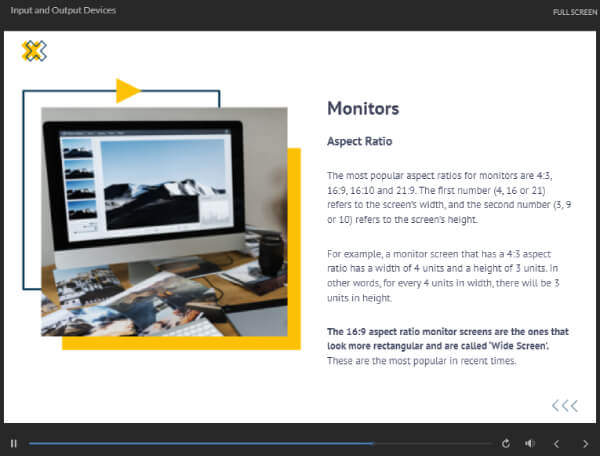Advance to the next slide arrow

click(x=584, y=443)
